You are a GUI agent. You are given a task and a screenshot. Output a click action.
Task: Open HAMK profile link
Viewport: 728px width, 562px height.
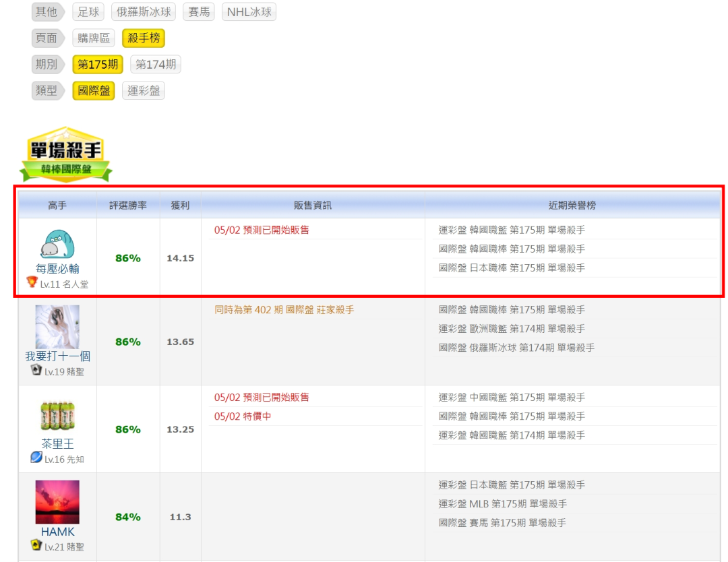[x=57, y=532]
